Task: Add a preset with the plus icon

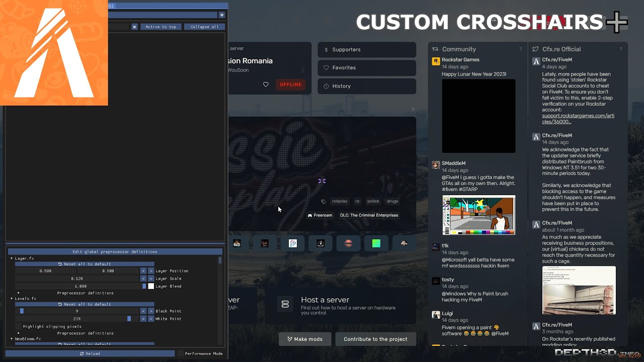Action: coord(221,15)
